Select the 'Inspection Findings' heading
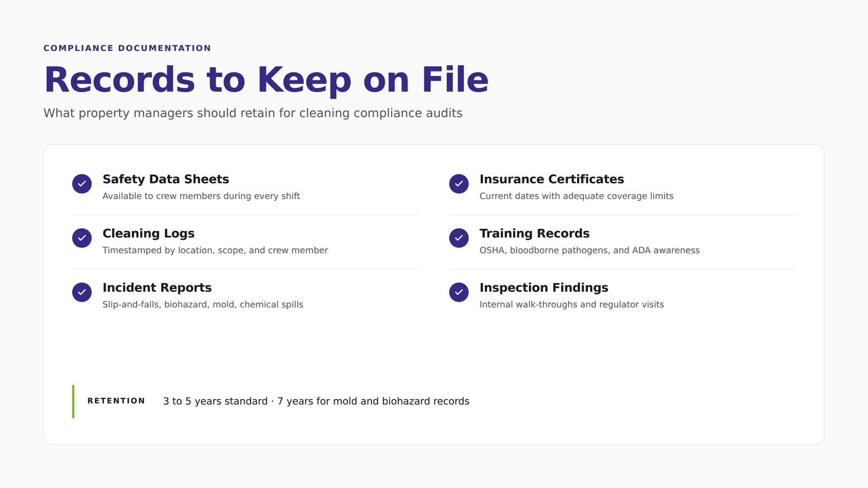868x488 pixels. [x=544, y=288]
